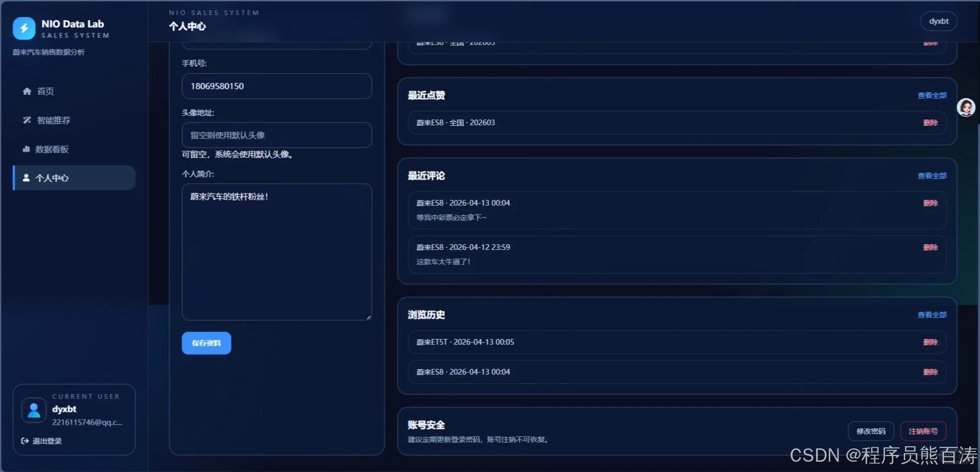Delete history entry 蔚来ET5T 2026-04-13 00:05
Screen dimensions: 980x472
(930, 342)
